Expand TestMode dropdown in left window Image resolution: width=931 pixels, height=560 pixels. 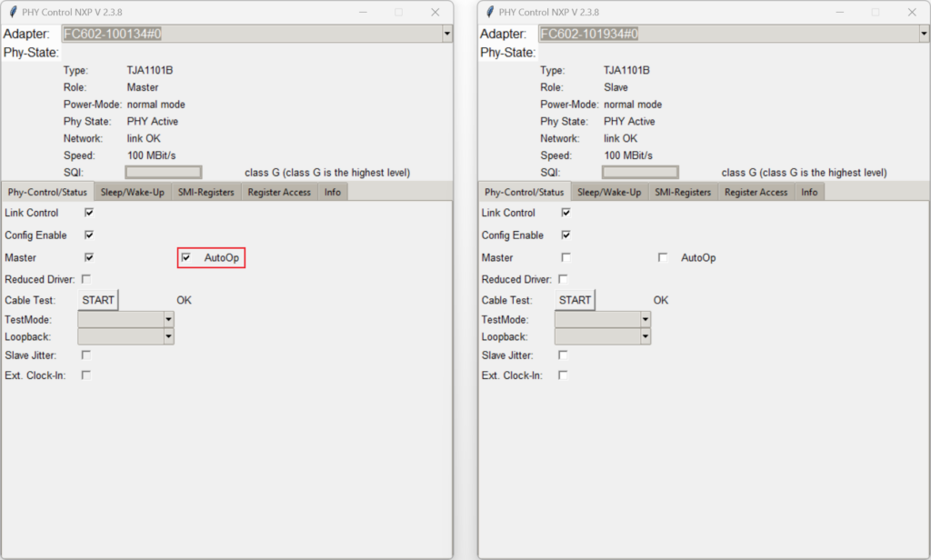pos(168,319)
